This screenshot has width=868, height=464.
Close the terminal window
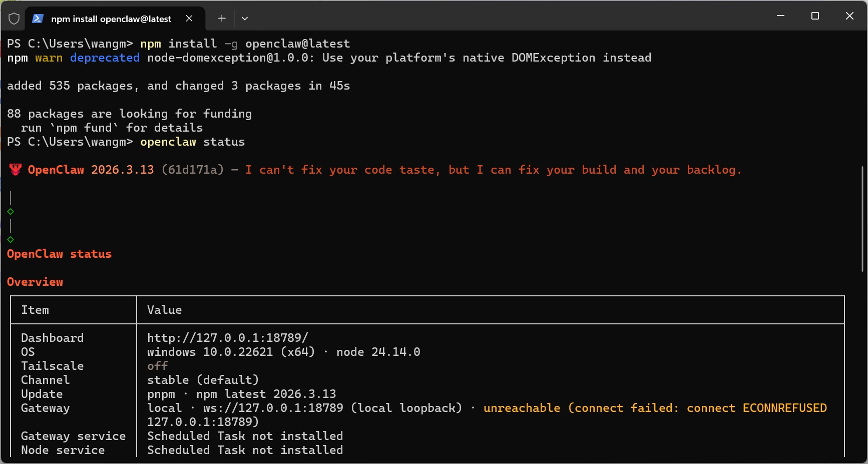pos(849,16)
